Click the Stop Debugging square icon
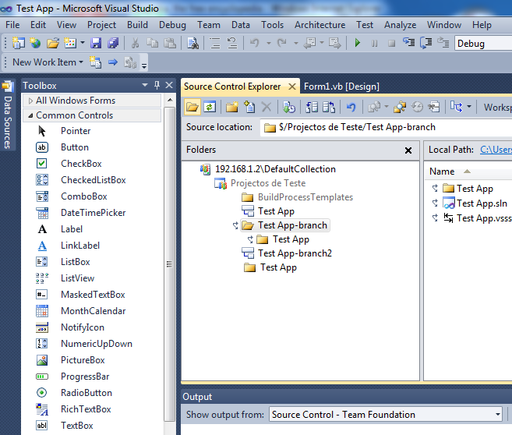Image resolution: width=512 pixels, height=435 pixels. (392, 43)
